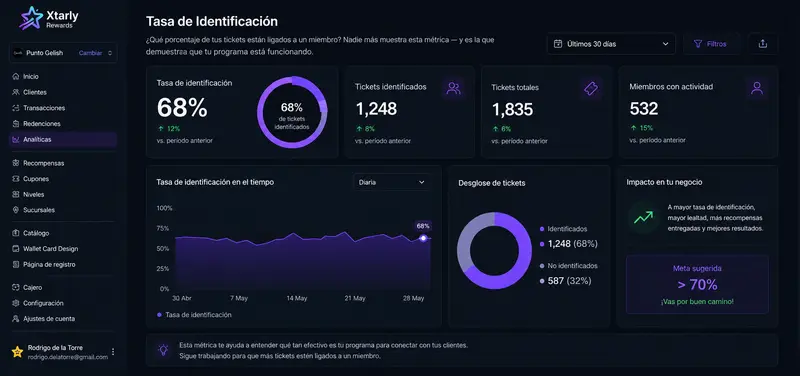Click the 68% circular progress ring
The image size is (800, 376).
(292, 112)
